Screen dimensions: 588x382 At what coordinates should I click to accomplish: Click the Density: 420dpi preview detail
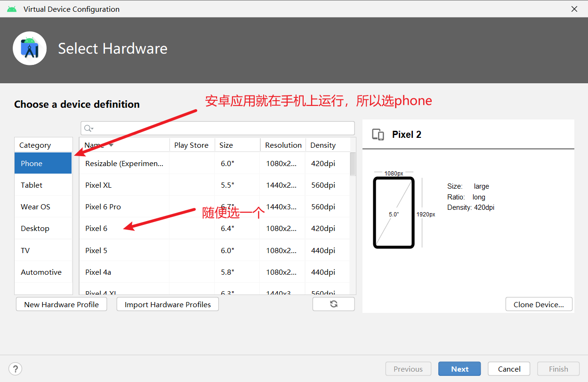pyautogui.click(x=471, y=207)
